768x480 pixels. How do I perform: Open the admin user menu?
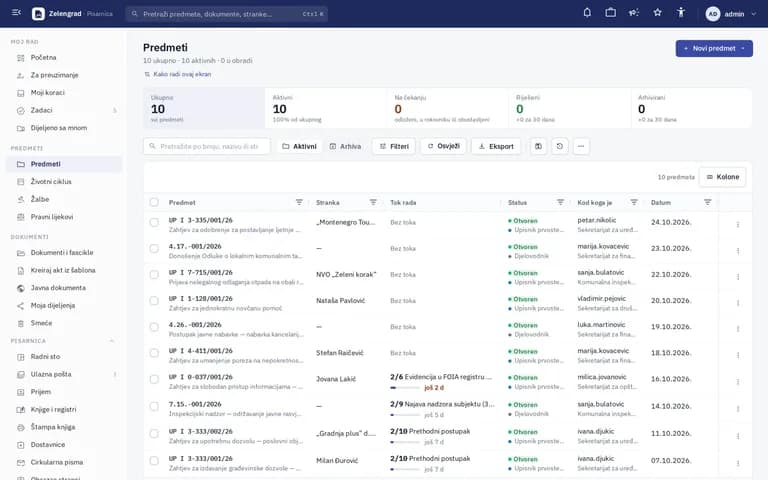(x=730, y=14)
